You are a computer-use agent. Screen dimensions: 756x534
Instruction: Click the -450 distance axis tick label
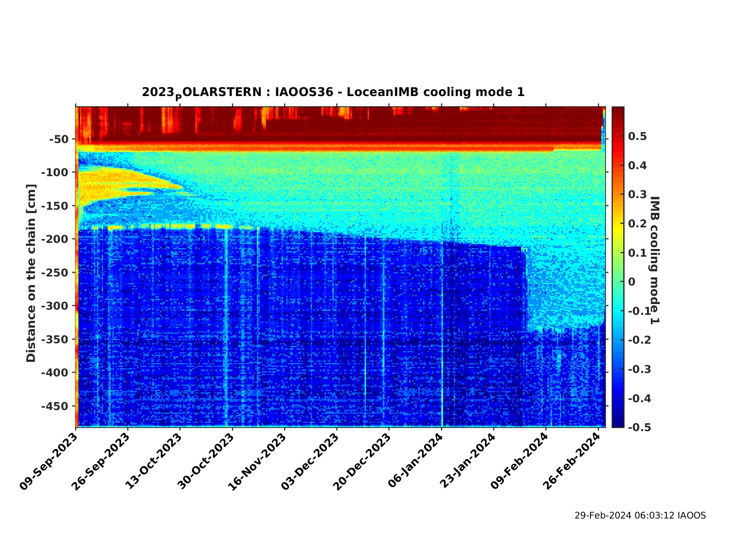pos(55,406)
